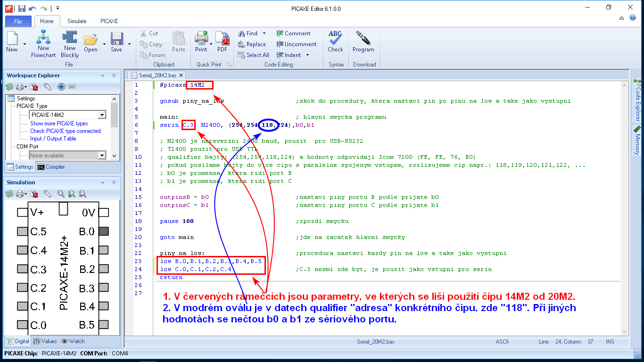Screen dimensions: 644x362
Task: Toggle the C.5 pin box in simulation
Action: click(22, 231)
